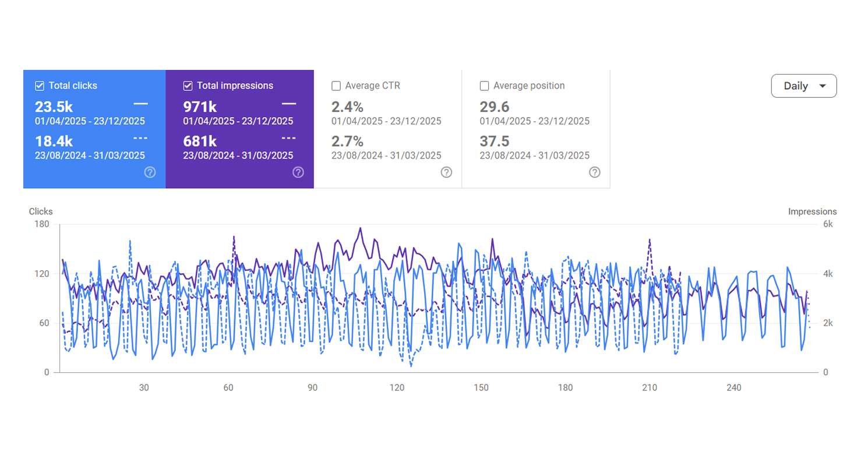Viewport: 868px width, 473px height.
Task: Open the Daily granularity dropdown
Action: tap(804, 86)
